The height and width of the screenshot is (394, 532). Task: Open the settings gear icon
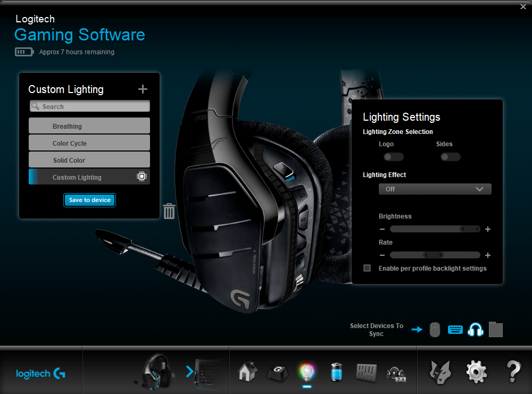pos(476,371)
